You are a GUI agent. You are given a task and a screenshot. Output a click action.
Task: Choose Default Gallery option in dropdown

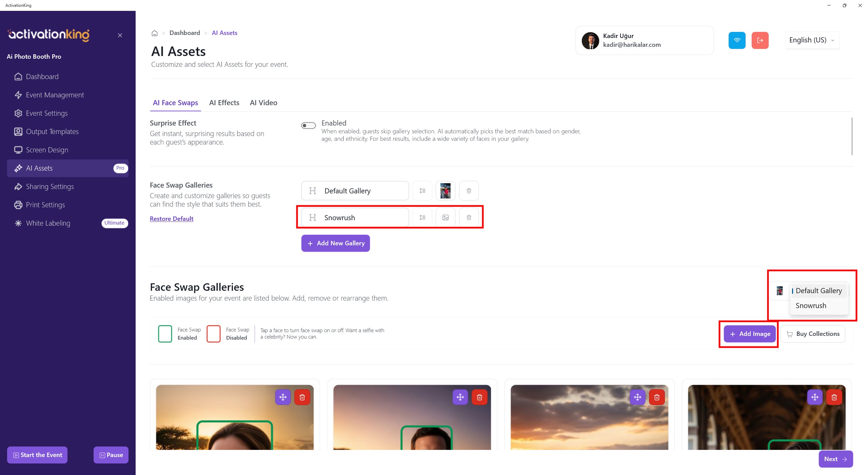coord(818,291)
